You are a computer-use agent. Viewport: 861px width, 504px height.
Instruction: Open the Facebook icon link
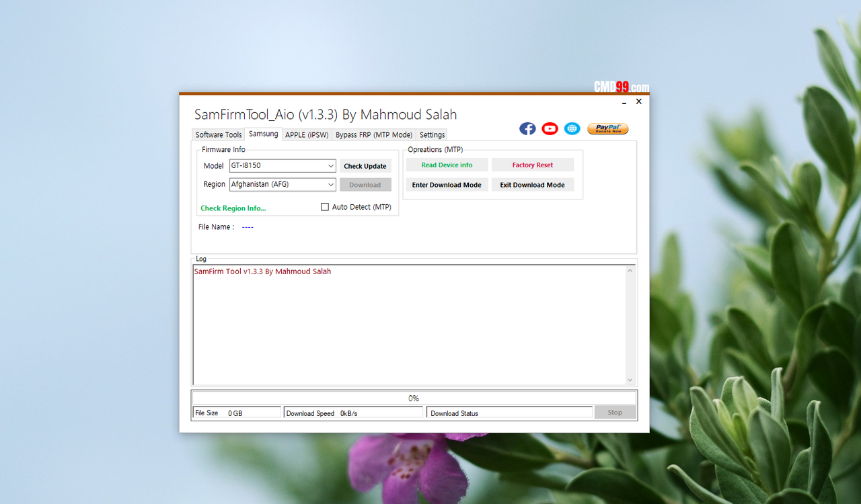tap(527, 128)
